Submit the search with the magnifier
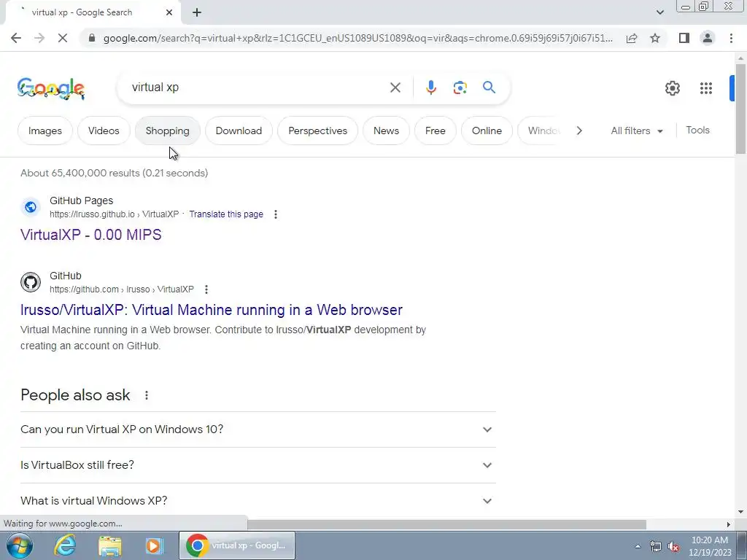 (489, 87)
